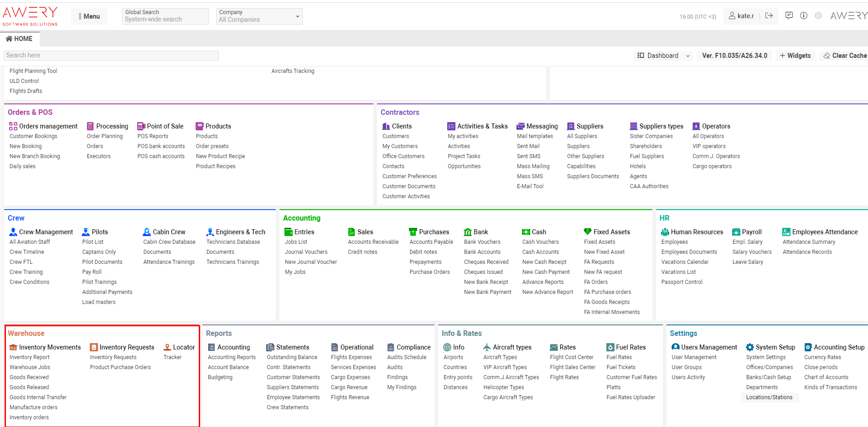The width and height of the screenshot is (868, 427).
Task: Click the add Widgets button
Action: (x=795, y=56)
